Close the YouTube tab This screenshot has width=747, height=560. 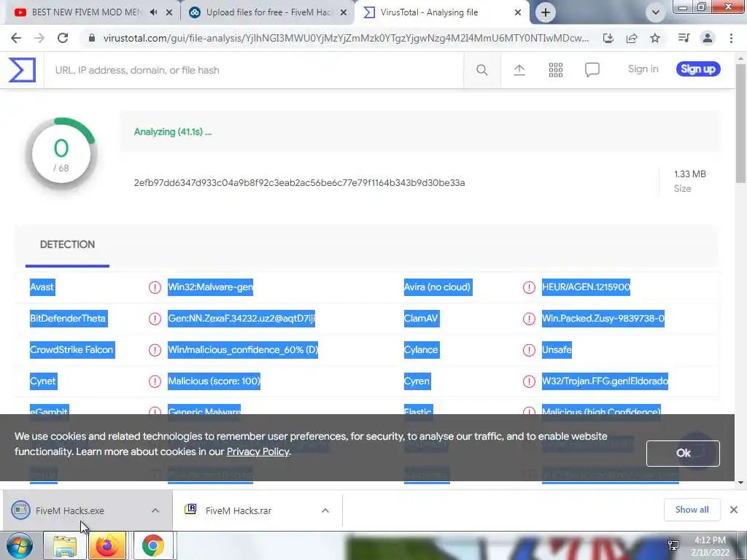point(169,12)
